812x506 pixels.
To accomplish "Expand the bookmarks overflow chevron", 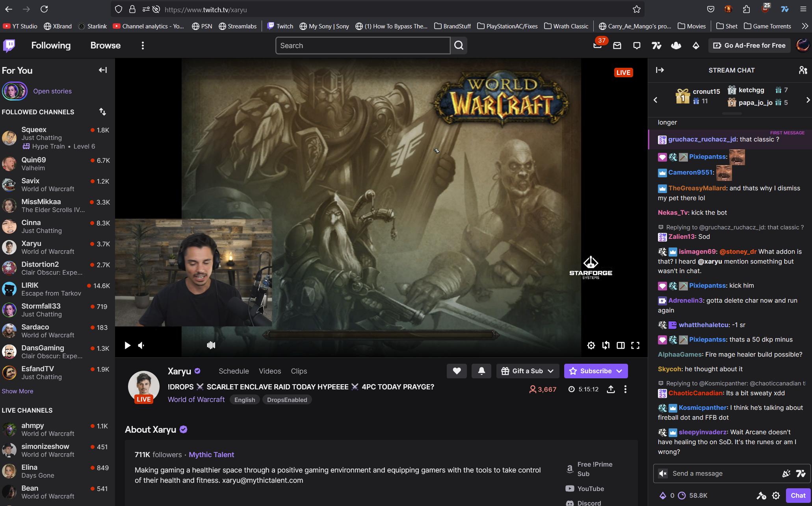I will point(805,26).
